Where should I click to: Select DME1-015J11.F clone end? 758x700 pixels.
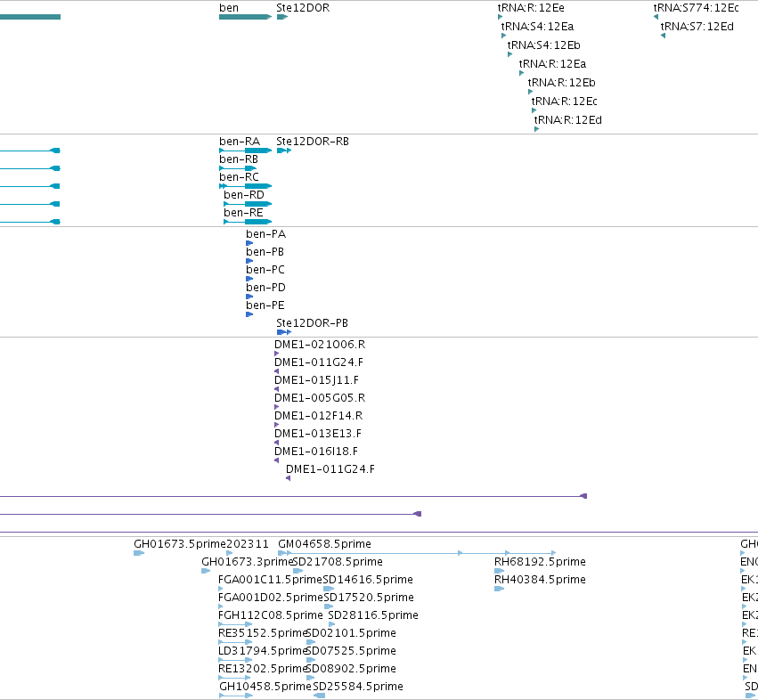tap(316, 380)
